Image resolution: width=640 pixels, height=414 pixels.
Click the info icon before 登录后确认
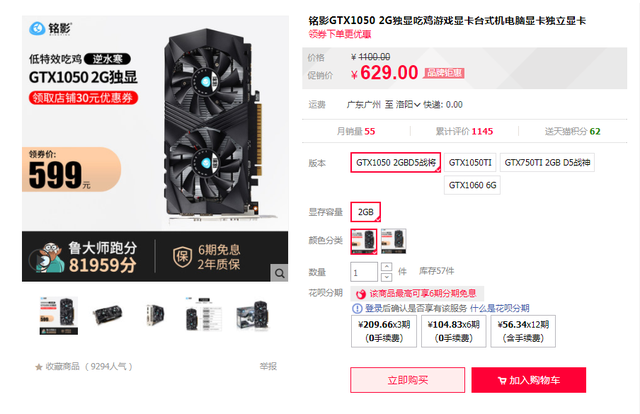pos(357,308)
